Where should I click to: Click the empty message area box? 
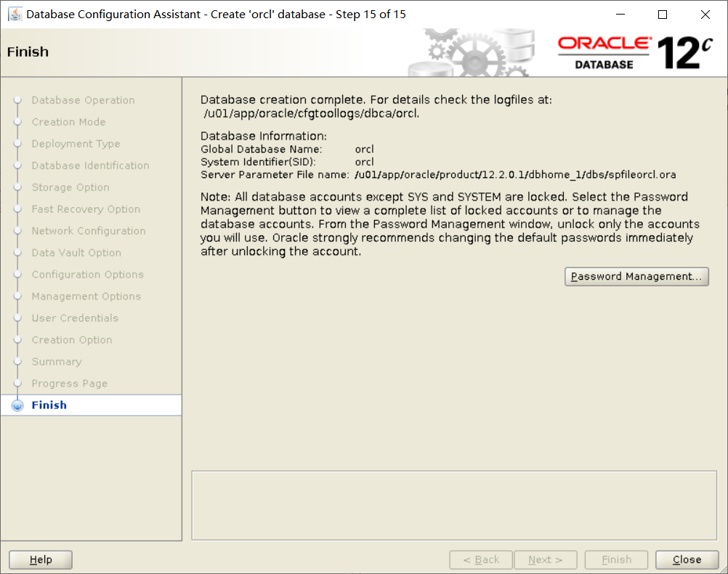coord(454,506)
